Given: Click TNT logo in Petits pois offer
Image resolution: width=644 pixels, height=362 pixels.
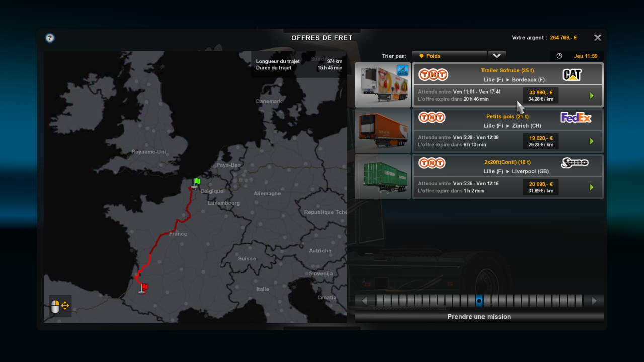Looking at the screenshot, I should click(432, 117).
